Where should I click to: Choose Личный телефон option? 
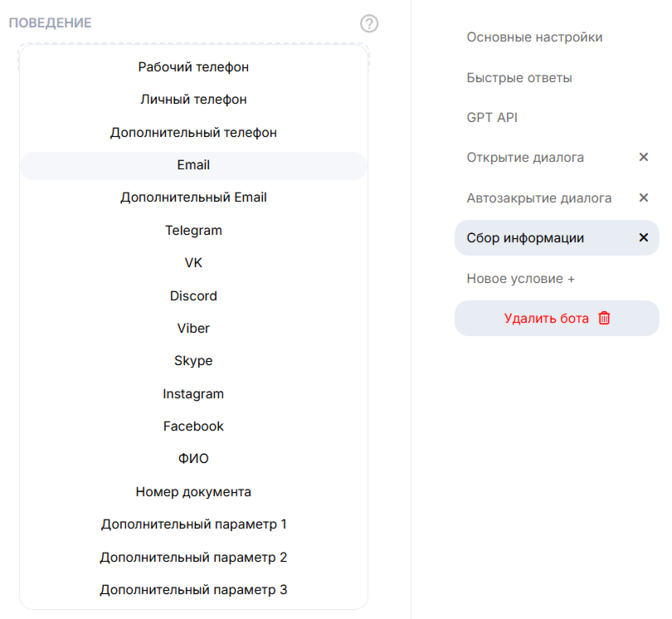pyautogui.click(x=193, y=100)
